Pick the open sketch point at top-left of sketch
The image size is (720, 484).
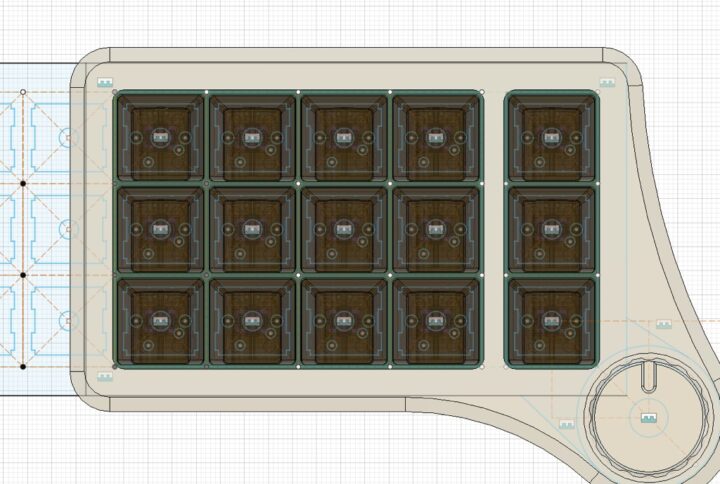22,93
